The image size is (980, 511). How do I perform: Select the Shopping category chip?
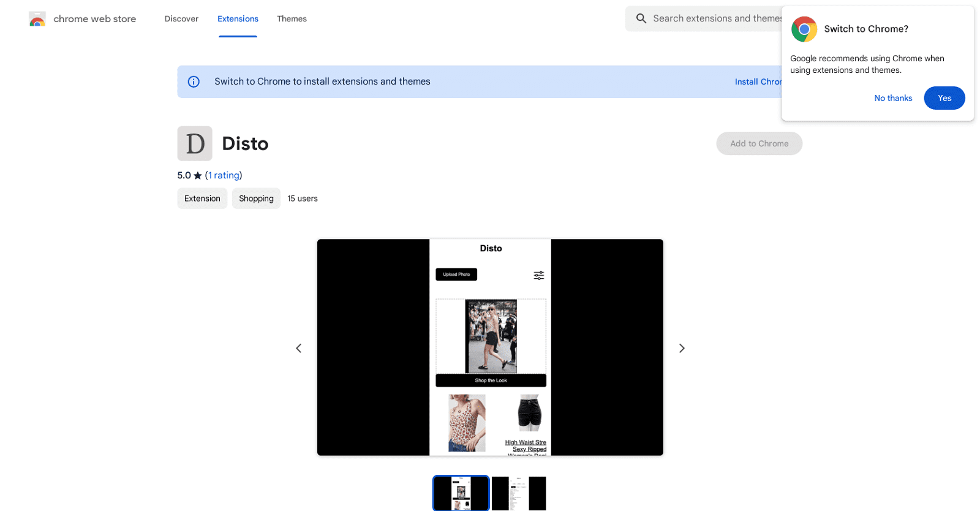[256, 199]
